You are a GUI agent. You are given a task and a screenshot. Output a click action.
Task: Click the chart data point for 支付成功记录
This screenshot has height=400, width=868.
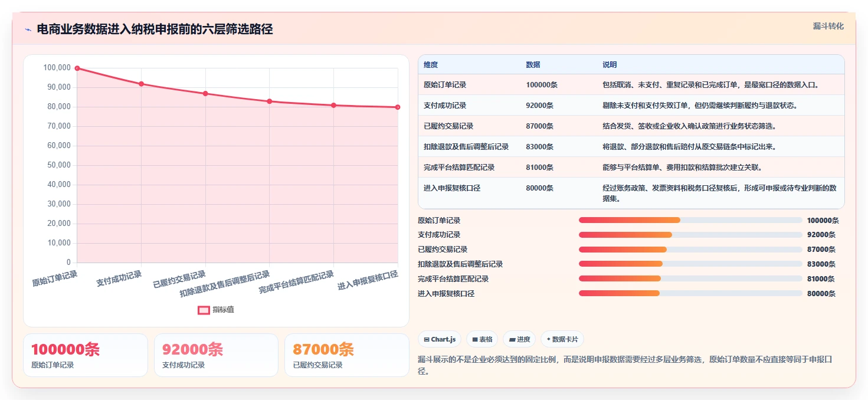click(x=142, y=84)
